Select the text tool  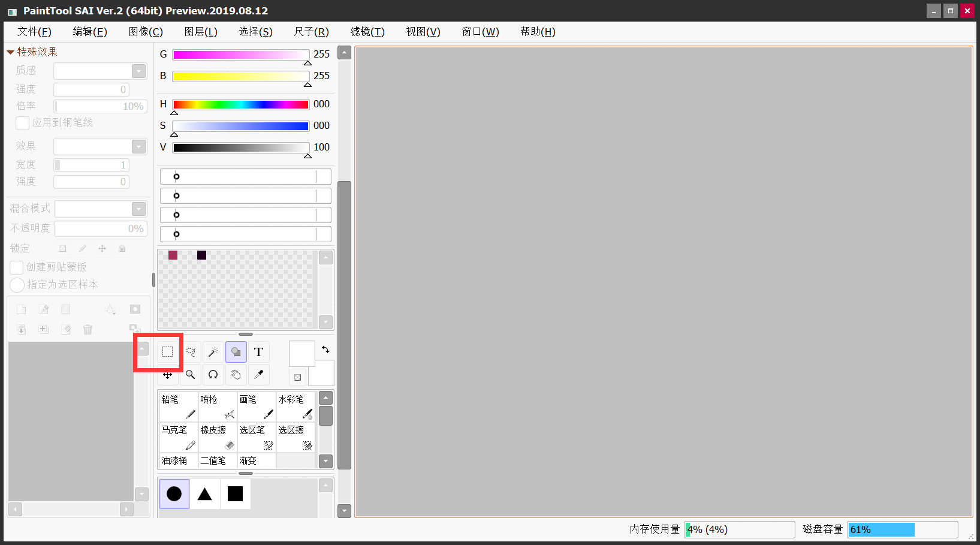tap(259, 352)
